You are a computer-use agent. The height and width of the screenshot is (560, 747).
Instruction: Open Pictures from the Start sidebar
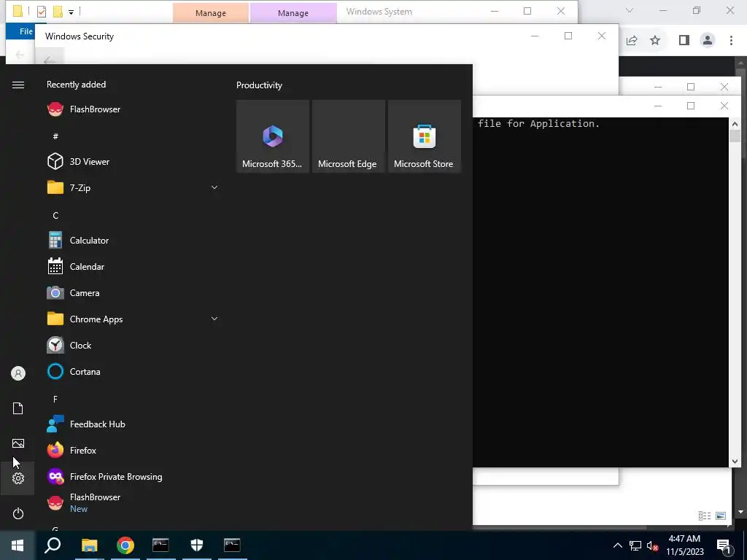click(18, 443)
